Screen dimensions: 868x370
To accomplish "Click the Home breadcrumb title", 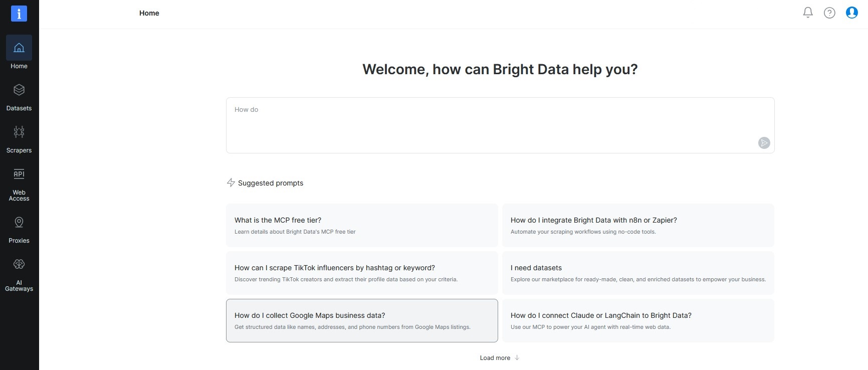I will [x=149, y=13].
